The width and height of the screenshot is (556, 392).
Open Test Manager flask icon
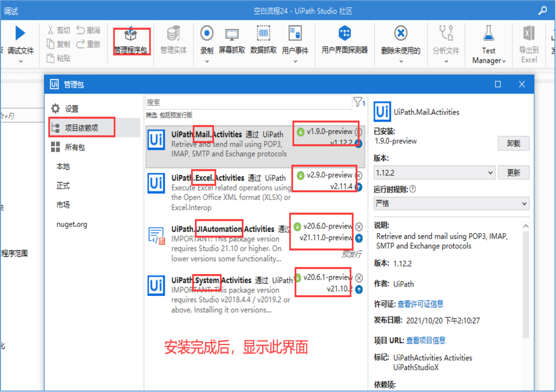point(489,33)
